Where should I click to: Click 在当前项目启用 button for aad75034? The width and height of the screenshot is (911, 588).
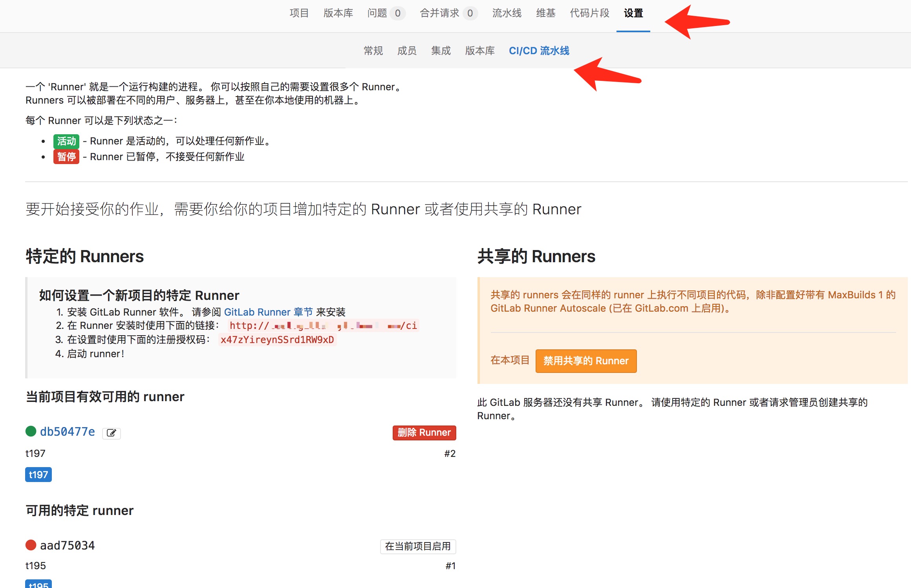418,546
